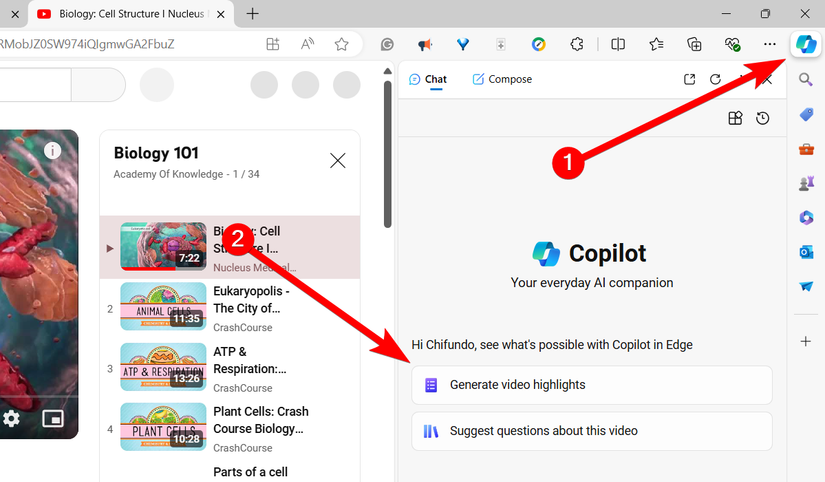Add this page to favorites star
The height and width of the screenshot is (482, 825).
pyautogui.click(x=341, y=44)
